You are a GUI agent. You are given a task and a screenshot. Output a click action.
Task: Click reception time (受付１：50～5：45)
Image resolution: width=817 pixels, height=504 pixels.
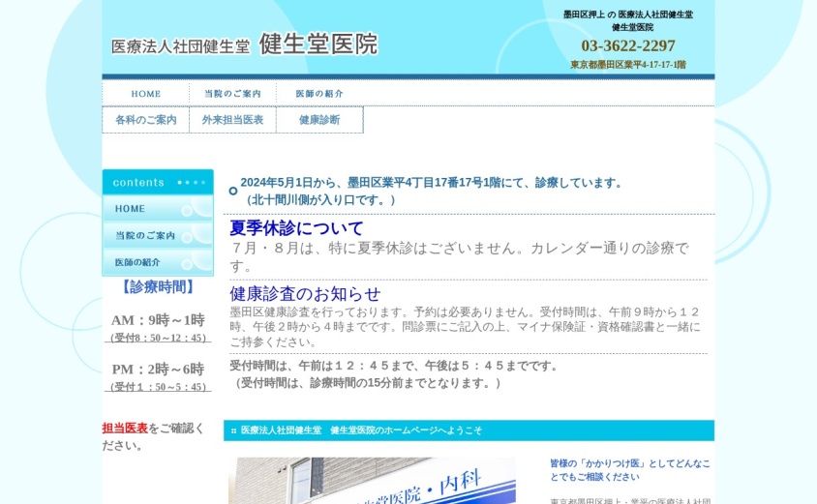click(x=159, y=387)
